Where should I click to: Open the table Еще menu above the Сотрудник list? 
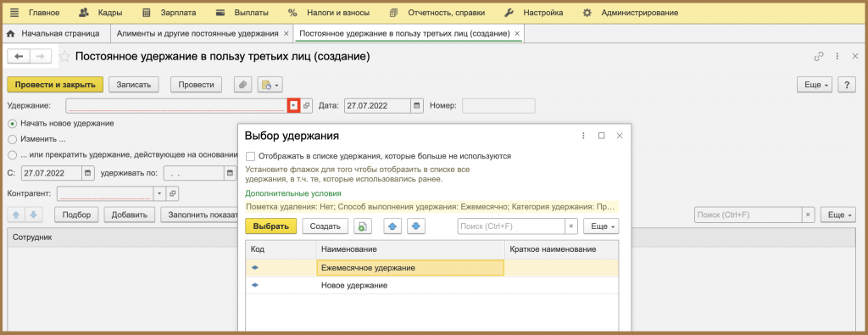tap(838, 215)
